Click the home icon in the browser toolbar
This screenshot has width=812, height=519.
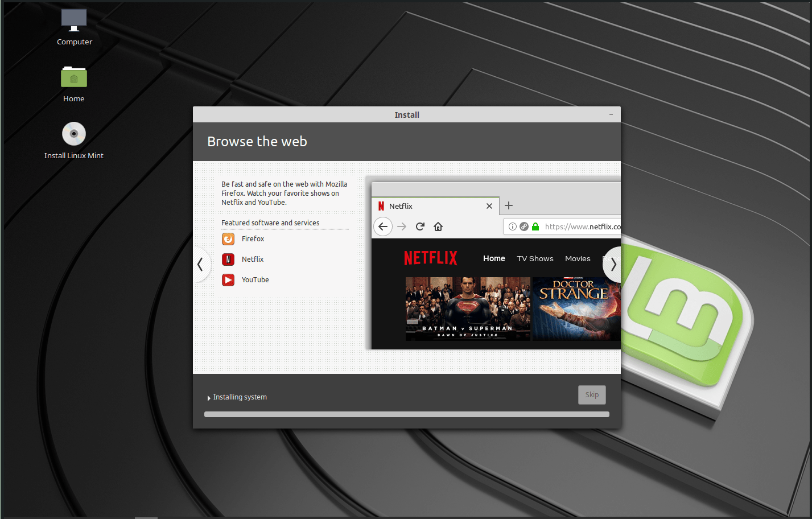(x=438, y=226)
